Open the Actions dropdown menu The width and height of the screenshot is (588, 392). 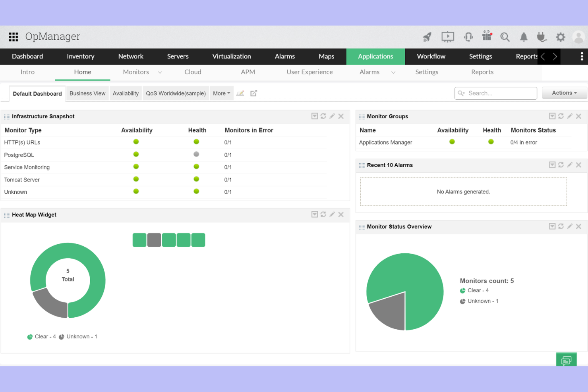tap(564, 93)
